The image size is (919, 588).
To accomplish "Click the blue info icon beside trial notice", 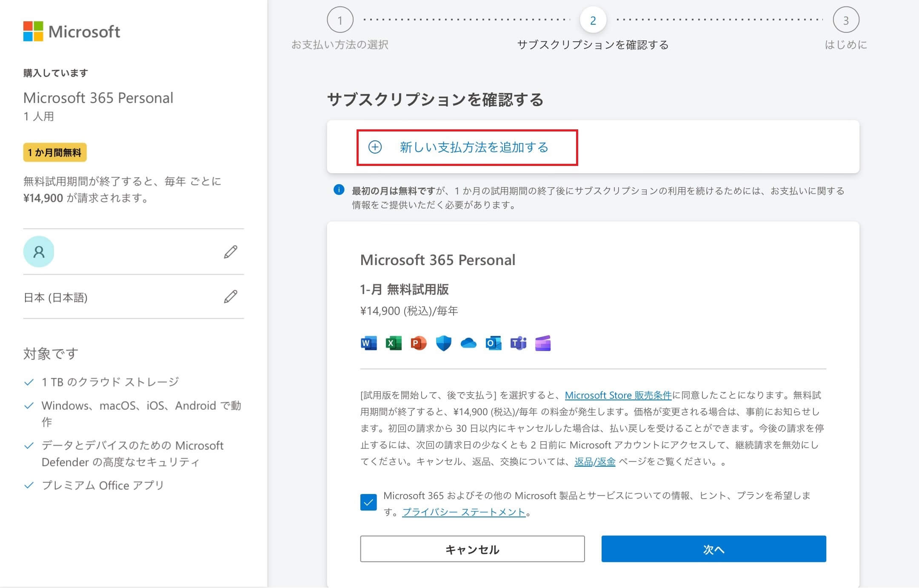I will click(x=339, y=190).
